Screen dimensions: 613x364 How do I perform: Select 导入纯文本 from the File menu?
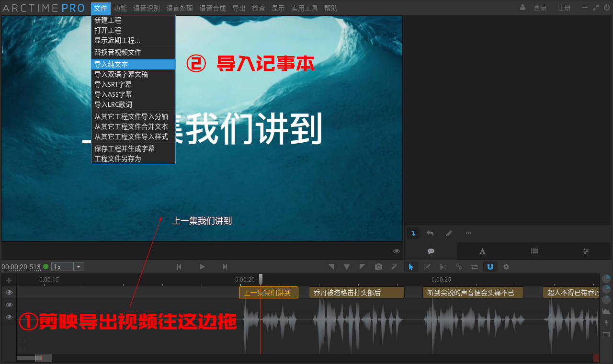(111, 64)
